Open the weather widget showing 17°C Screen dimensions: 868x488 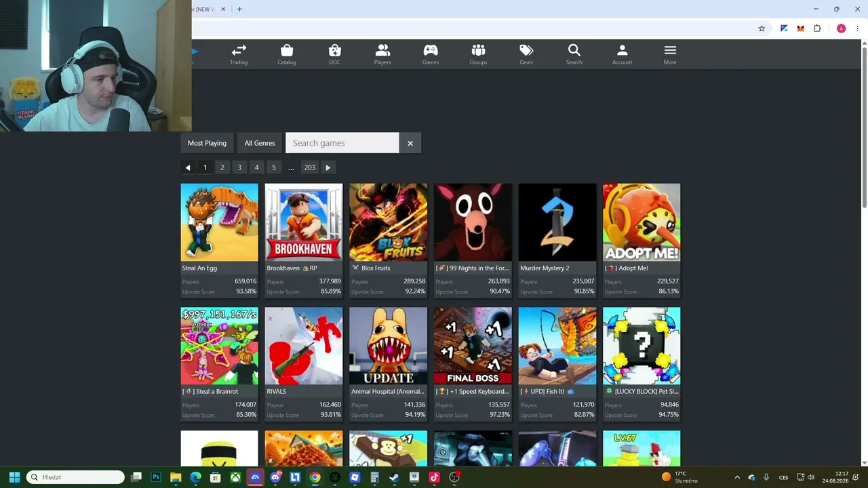point(679,477)
